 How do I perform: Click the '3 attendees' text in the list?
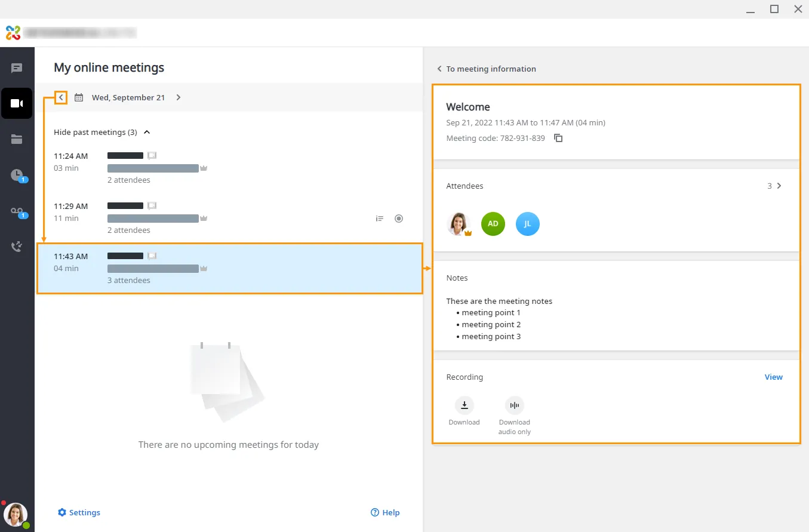tap(129, 280)
